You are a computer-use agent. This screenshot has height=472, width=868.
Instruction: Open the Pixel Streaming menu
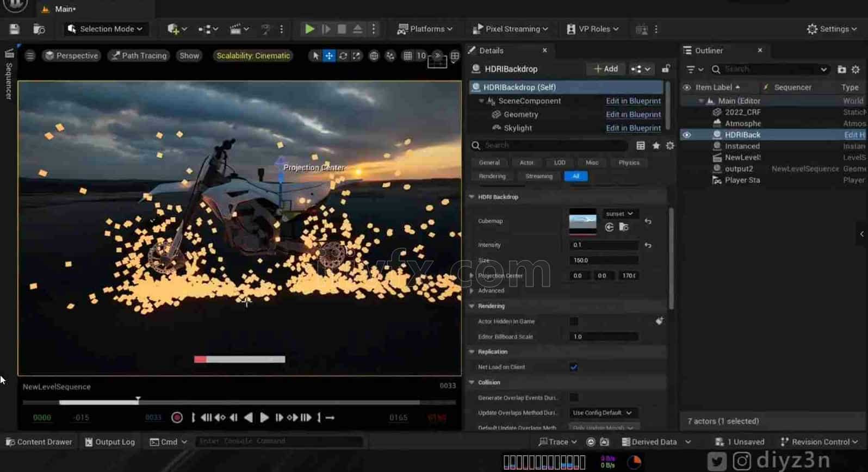click(510, 29)
